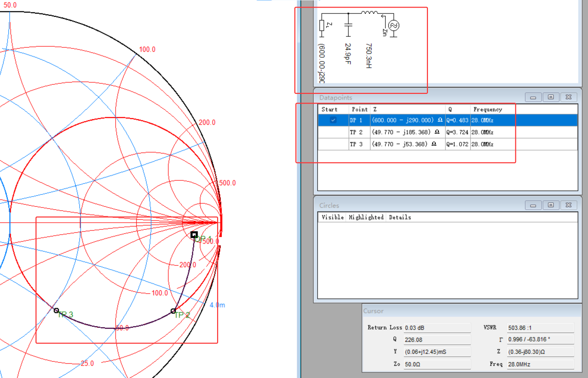Click the Zo 50.0Ω field
This screenshot has width=588, height=378.
[437, 364]
